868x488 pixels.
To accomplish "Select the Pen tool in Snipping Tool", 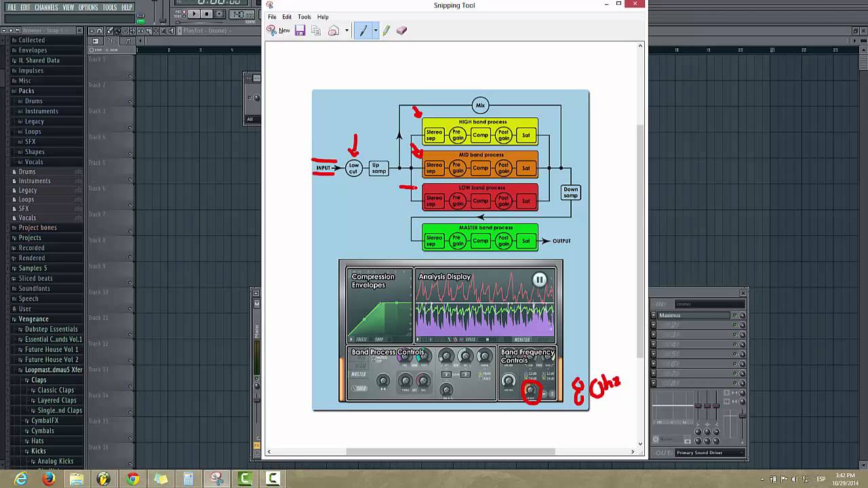I will click(x=363, y=30).
